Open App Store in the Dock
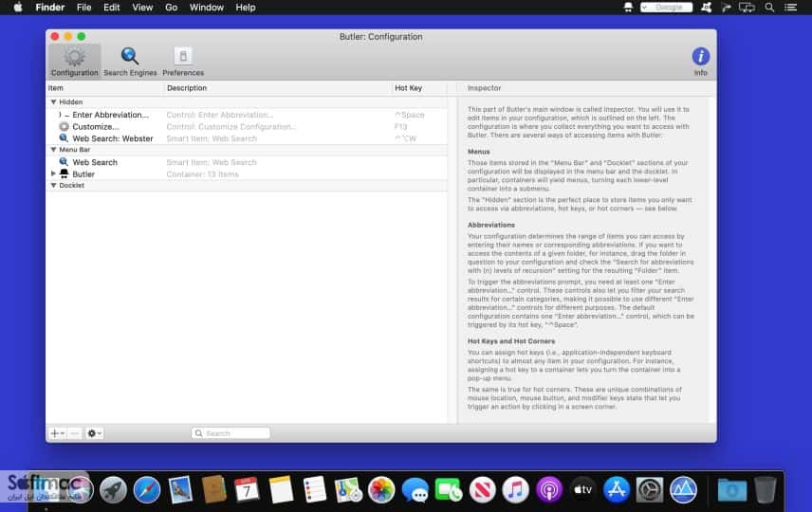The width and height of the screenshot is (812, 512). [x=617, y=489]
